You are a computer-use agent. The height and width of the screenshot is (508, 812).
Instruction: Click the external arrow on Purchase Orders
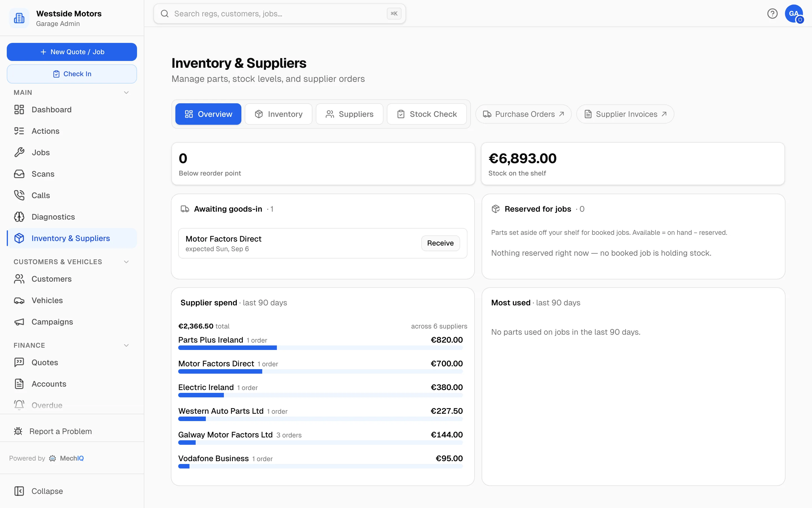point(561,114)
